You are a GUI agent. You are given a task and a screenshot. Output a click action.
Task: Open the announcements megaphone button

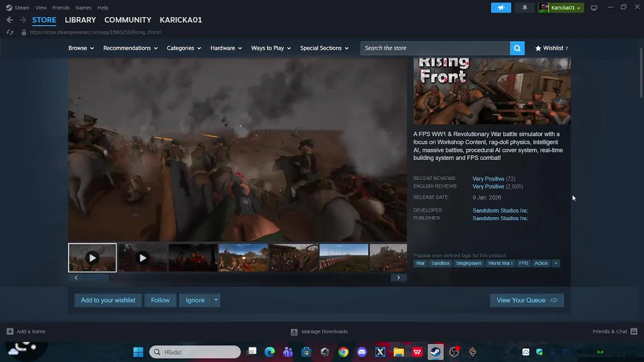(x=501, y=8)
